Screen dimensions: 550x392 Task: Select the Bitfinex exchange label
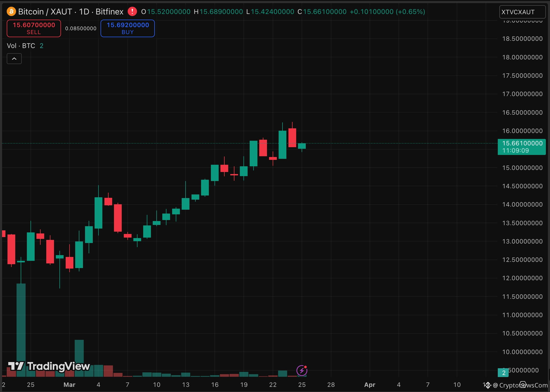pyautogui.click(x=109, y=11)
